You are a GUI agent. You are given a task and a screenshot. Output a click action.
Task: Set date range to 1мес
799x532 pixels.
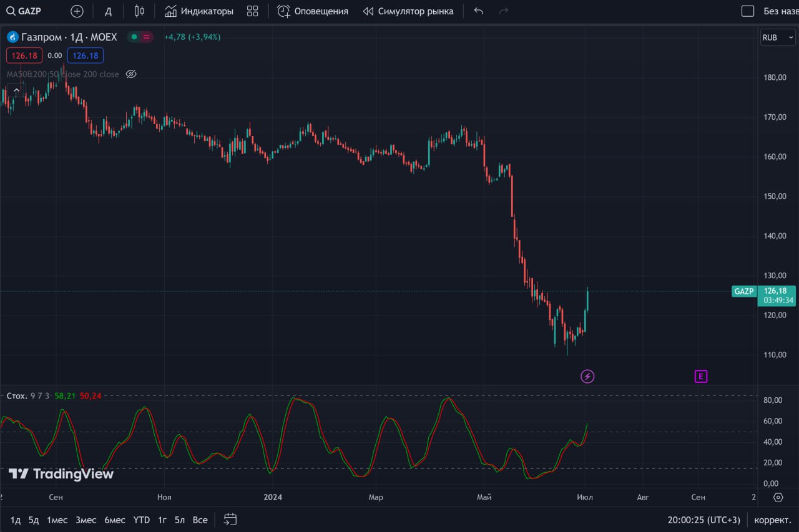57,520
